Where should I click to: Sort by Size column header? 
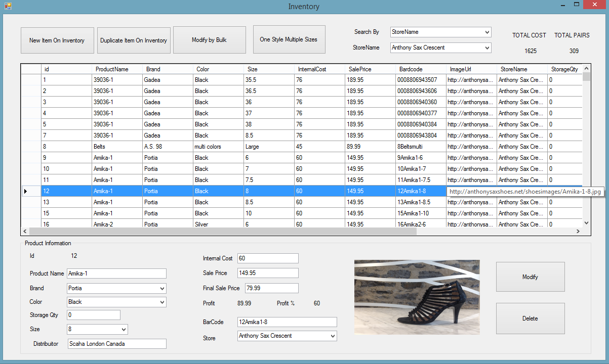269,69
